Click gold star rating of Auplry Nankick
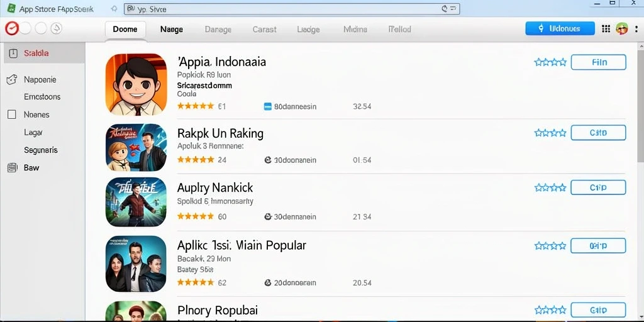This screenshot has height=322, width=644. click(196, 216)
